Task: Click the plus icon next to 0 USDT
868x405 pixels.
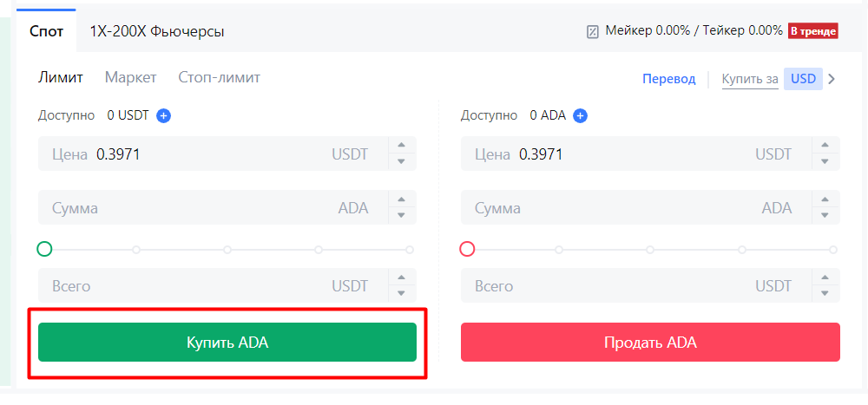Action: pyautogui.click(x=163, y=115)
